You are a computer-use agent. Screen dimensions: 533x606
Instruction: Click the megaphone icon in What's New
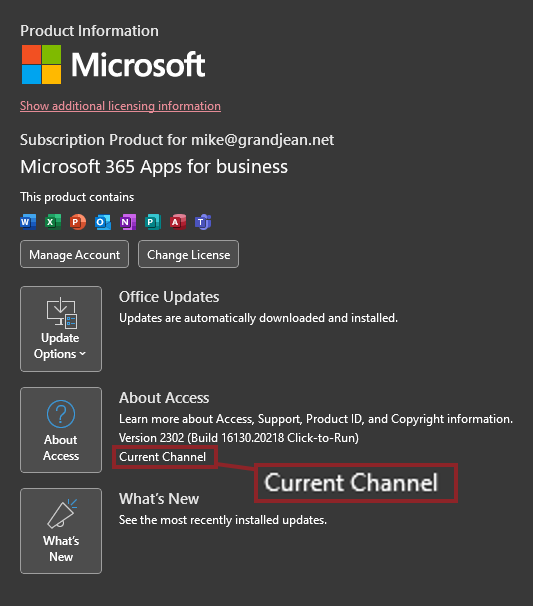(x=62, y=513)
